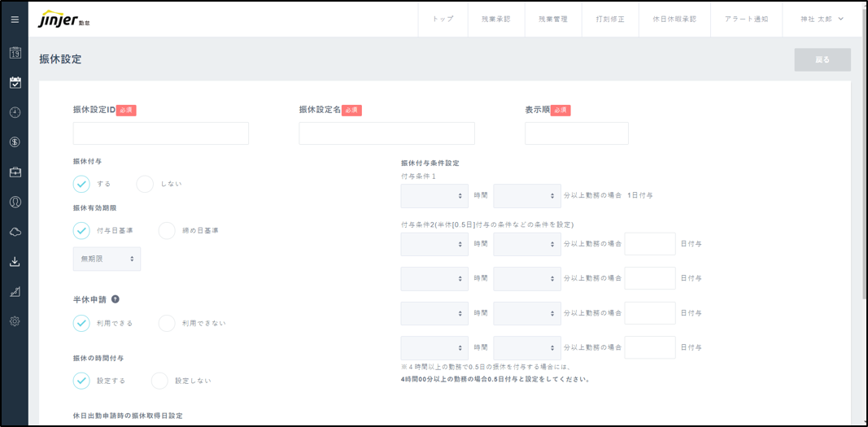Open the settings gear in sidebar
Viewport: 868px width, 427px height.
click(x=15, y=321)
